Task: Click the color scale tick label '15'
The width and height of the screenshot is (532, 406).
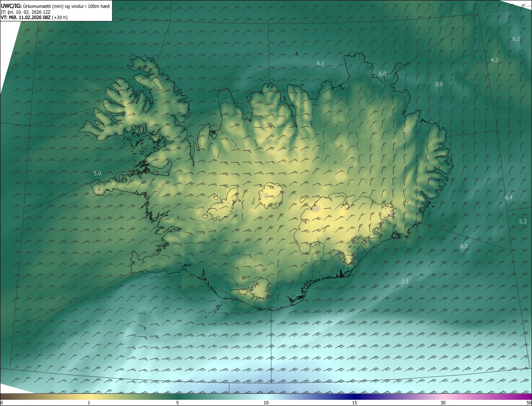Action: [355, 403]
